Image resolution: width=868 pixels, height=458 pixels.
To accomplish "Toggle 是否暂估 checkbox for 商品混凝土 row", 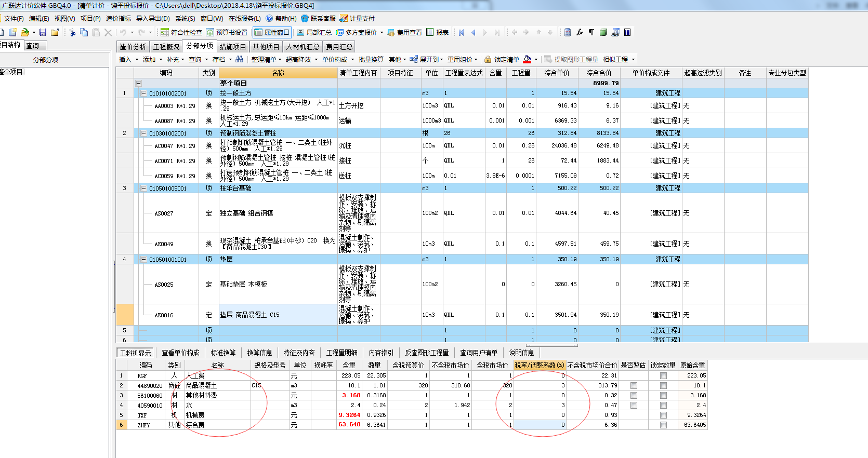I will point(634,385).
